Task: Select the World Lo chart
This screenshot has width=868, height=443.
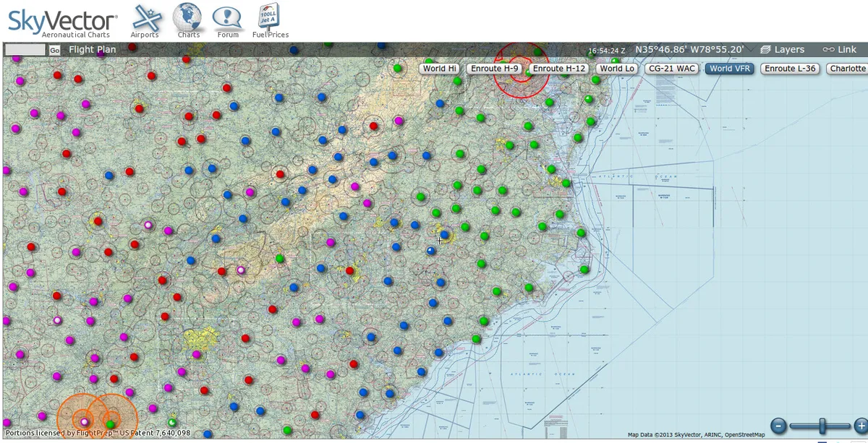Action: 617,69
